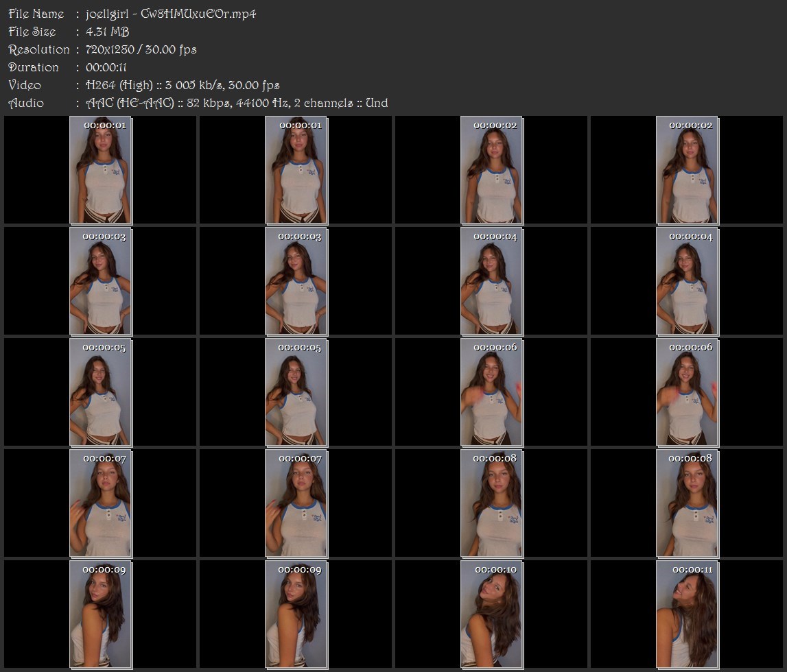The width and height of the screenshot is (787, 672).
Task: Open the second thumbnail stamped 00:00:09
Action: click(296, 615)
